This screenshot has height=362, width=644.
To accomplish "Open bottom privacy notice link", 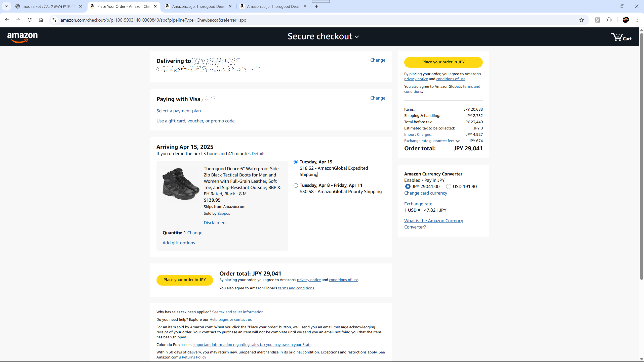I will coord(309,280).
